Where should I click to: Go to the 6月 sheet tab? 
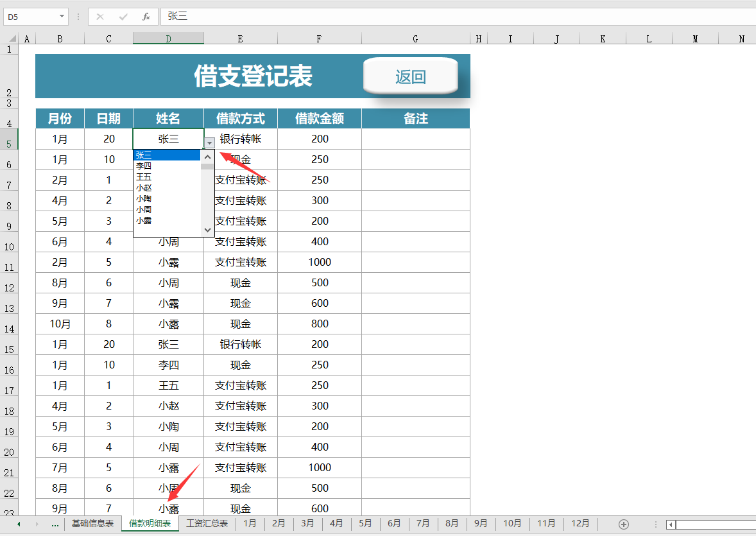pos(394,524)
